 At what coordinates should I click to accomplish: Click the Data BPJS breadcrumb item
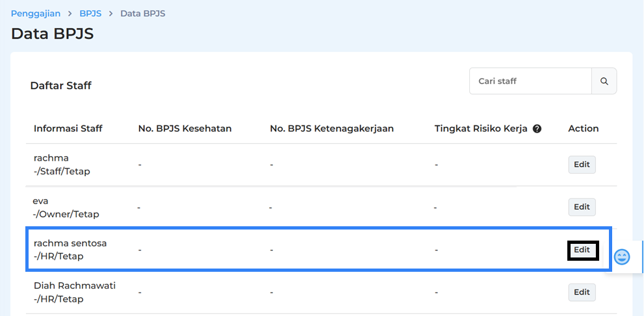pos(142,14)
